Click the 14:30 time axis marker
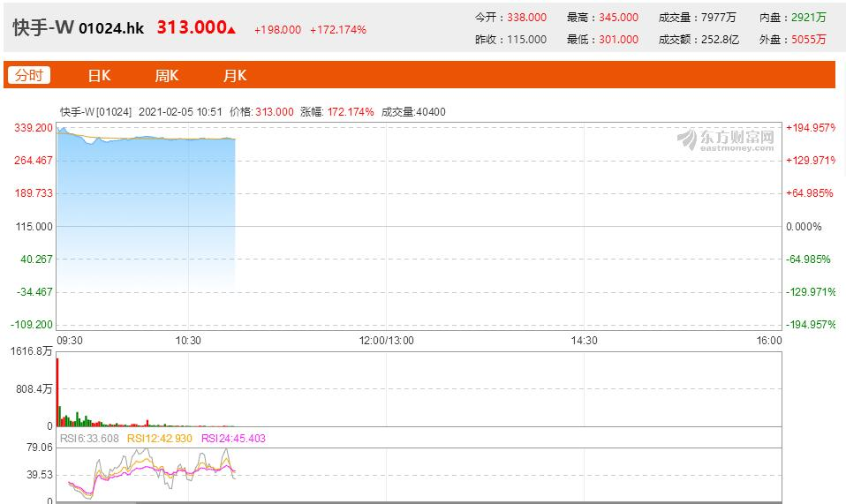 click(x=584, y=341)
